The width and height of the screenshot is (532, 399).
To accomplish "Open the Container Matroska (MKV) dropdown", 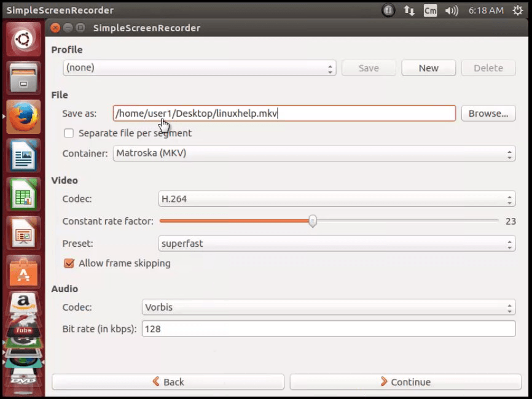I will pyautogui.click(x=314, y=153).
